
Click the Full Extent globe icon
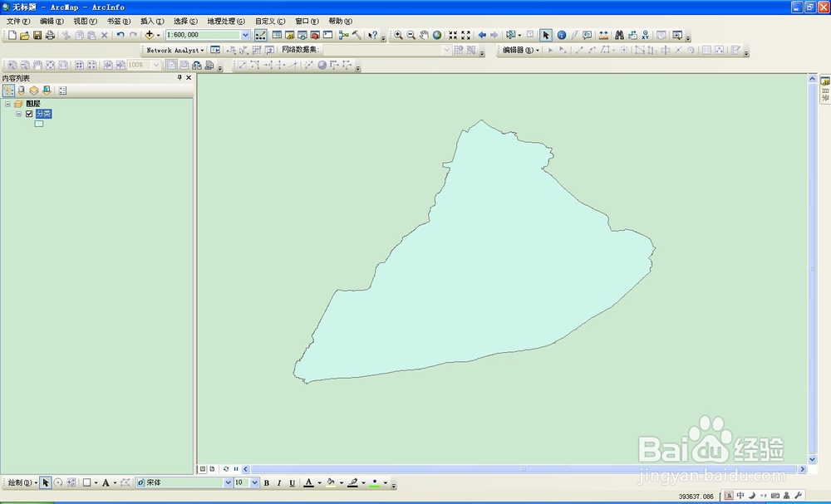(437, 35)
